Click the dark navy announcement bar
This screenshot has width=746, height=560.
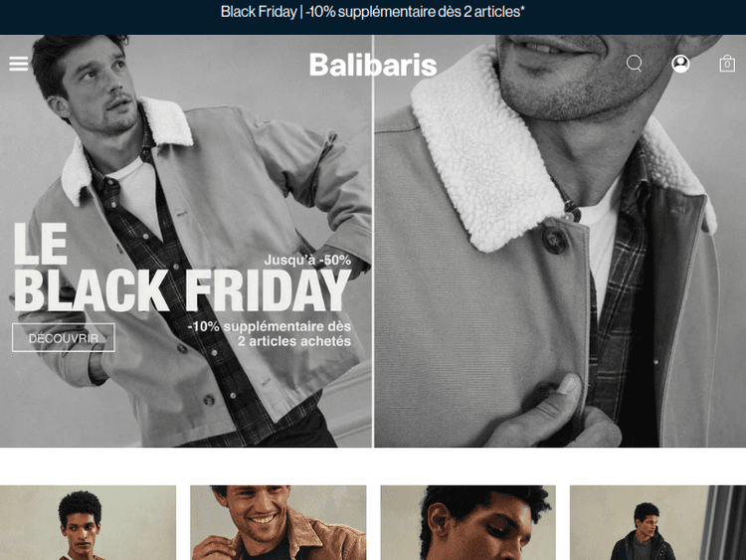tap(373, 17)
